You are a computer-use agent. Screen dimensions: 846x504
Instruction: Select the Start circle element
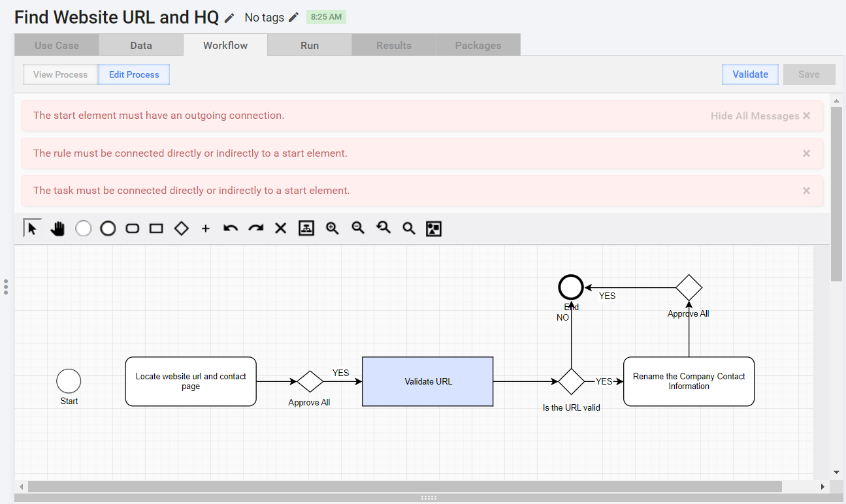pos(69,381)
